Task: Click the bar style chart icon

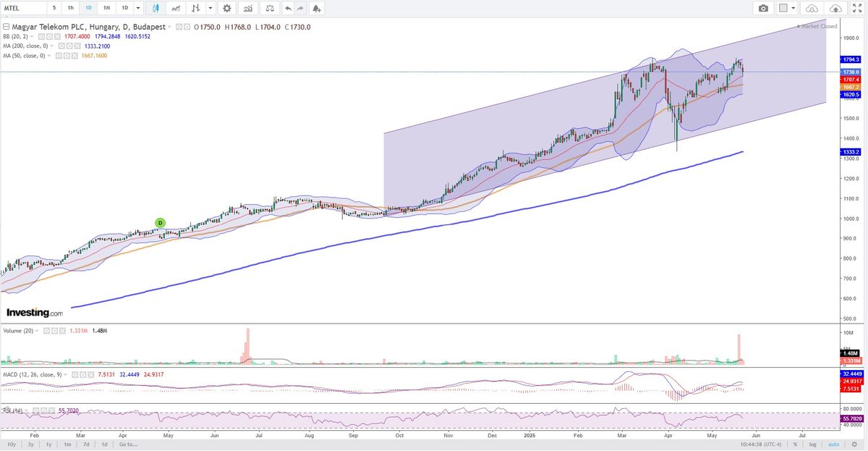Action: click(x=195, y=8)
